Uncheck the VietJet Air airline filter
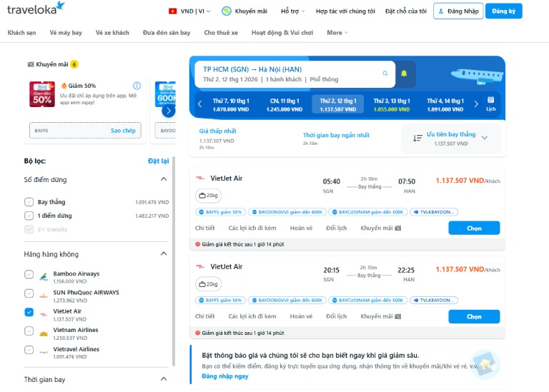 point(29,312)
